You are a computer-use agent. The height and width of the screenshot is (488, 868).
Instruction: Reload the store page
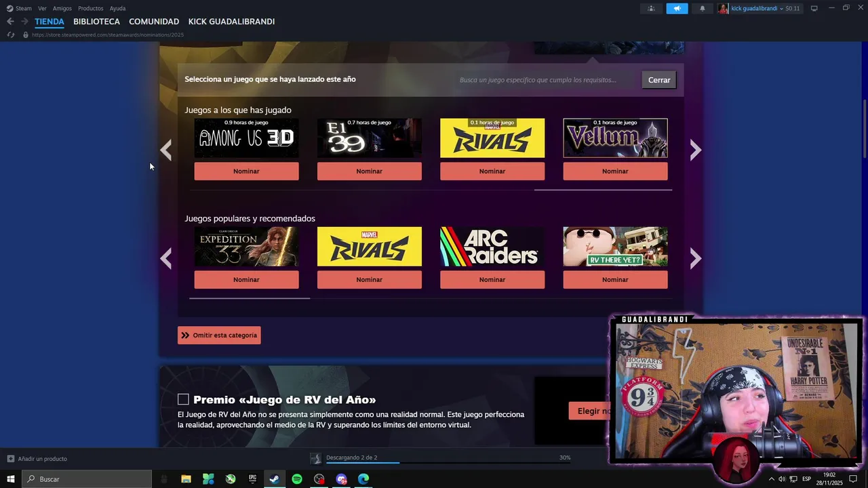click(10, 35)
